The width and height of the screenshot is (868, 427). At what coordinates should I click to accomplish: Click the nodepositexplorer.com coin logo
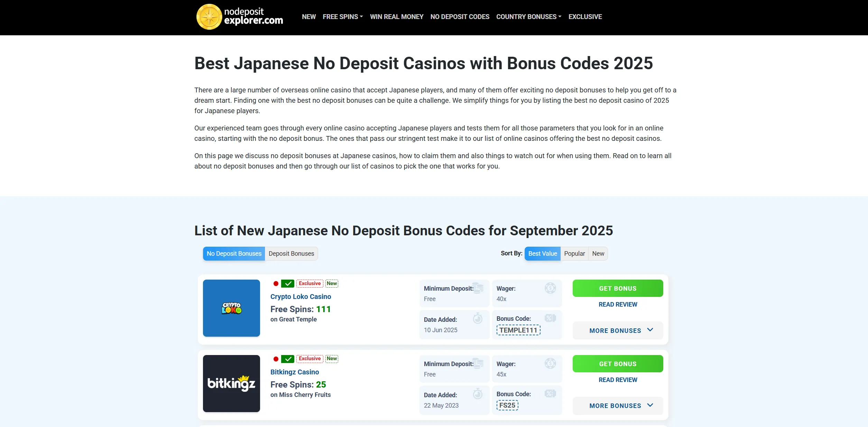[209, 17]
